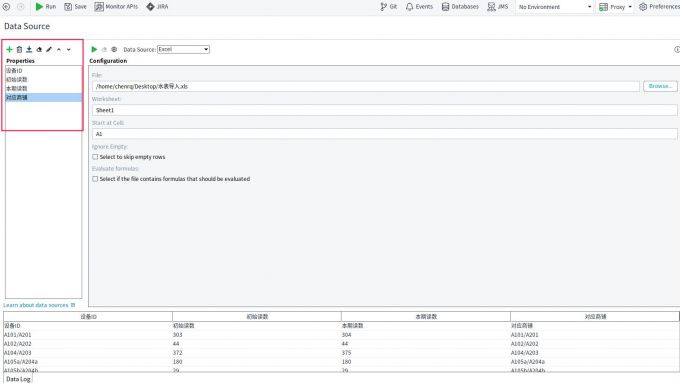Click the cell with value 303
This screenshot has height=383, width=680.
(x=257, y=335)
